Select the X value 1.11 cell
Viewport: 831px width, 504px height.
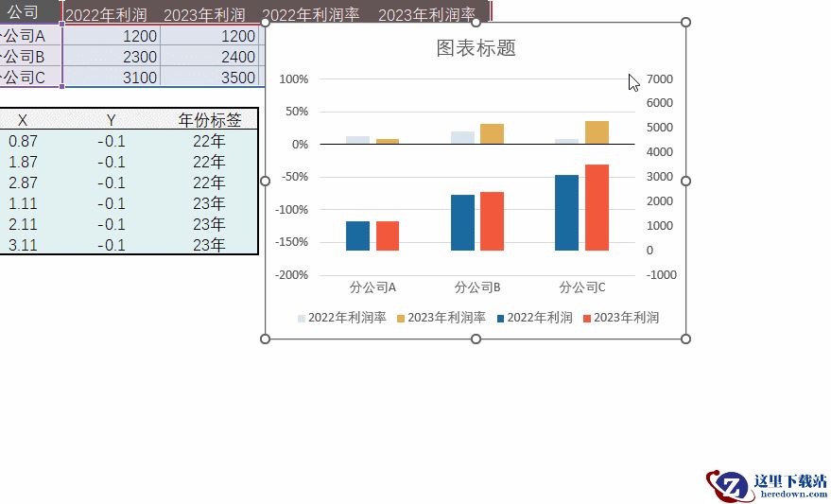coord(23,203)
